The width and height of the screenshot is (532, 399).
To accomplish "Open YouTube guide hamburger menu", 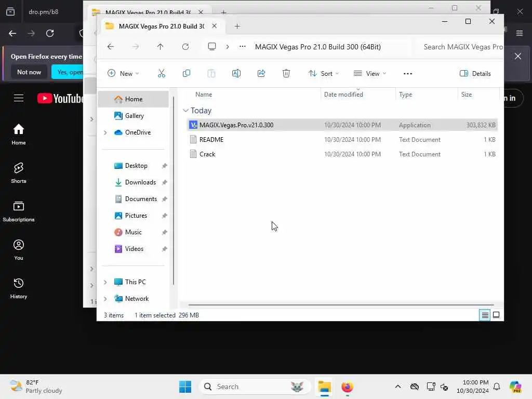I will point(19,98).
